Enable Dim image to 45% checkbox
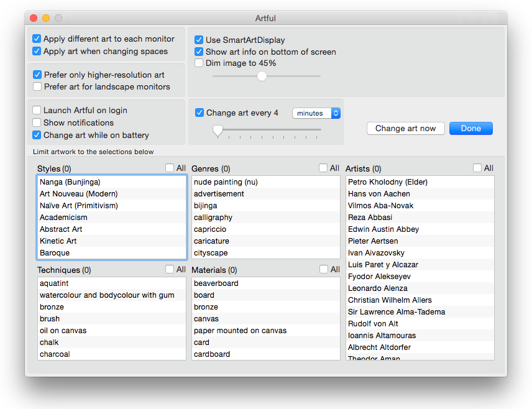The height and width of the screenshot is (409, 532). click(199, 63)
